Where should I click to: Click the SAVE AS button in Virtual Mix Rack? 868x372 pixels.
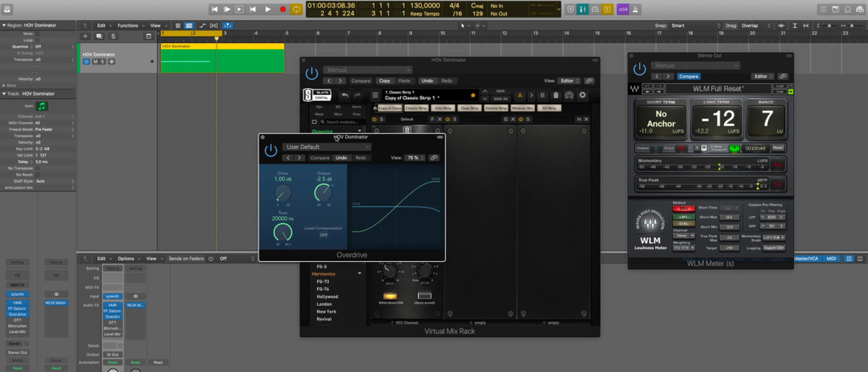(x=500, y=98)
